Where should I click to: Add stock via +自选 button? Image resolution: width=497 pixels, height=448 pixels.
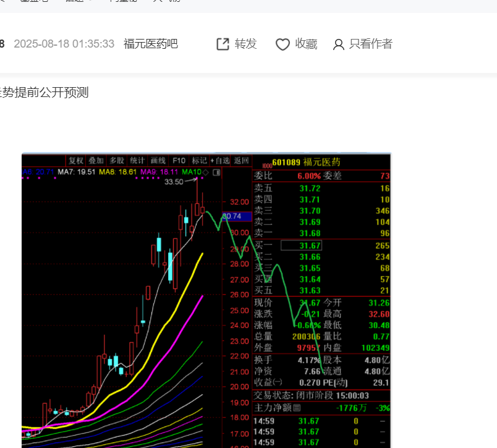(x=220, y=161)
